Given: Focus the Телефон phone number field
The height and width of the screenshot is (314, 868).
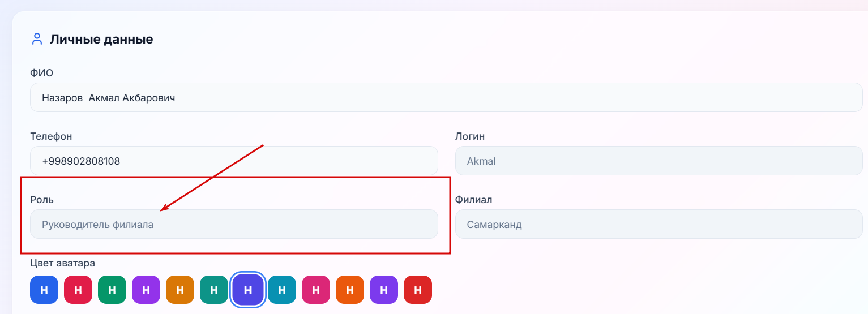Looking at the screenshot, I should 234,161.
